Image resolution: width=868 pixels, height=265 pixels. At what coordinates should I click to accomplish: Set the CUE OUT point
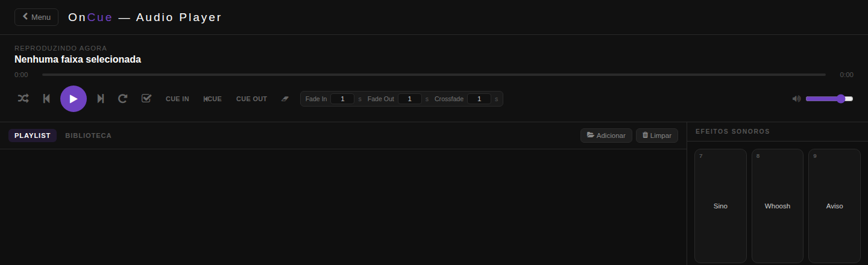point(251,99)
